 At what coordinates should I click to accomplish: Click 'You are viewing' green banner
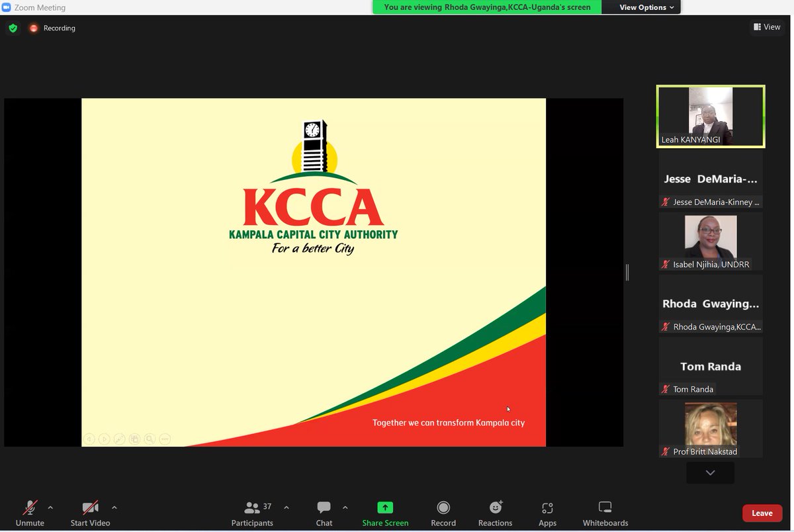coord(487,7)
